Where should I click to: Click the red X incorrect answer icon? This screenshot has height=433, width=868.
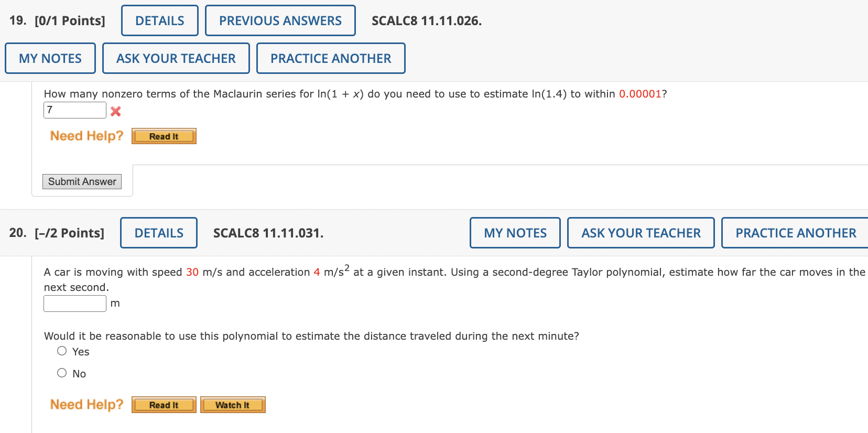pyautogui.click(x=116, y=111)
